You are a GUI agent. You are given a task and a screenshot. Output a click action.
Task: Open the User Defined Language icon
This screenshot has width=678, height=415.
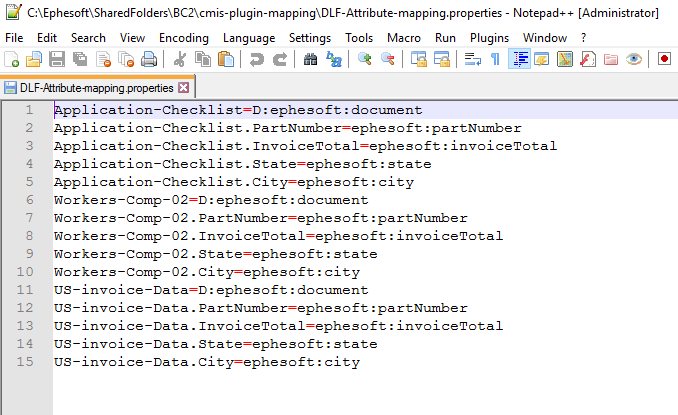[542, 59]
